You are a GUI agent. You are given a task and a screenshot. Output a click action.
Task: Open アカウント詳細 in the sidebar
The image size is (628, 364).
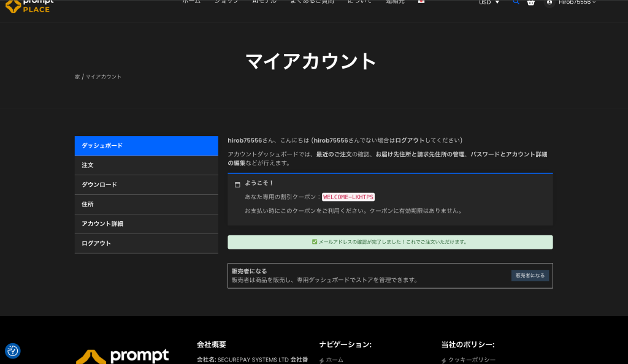[x=146, y=224]
